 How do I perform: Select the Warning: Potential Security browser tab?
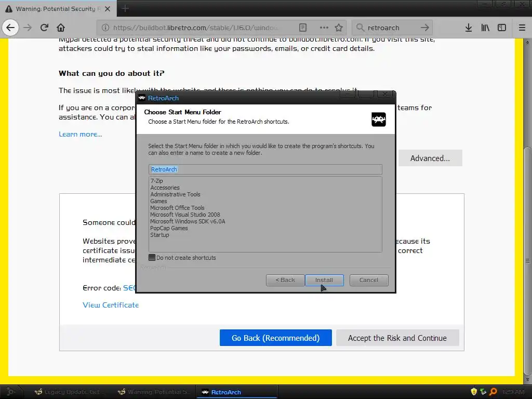pos(58,8)
